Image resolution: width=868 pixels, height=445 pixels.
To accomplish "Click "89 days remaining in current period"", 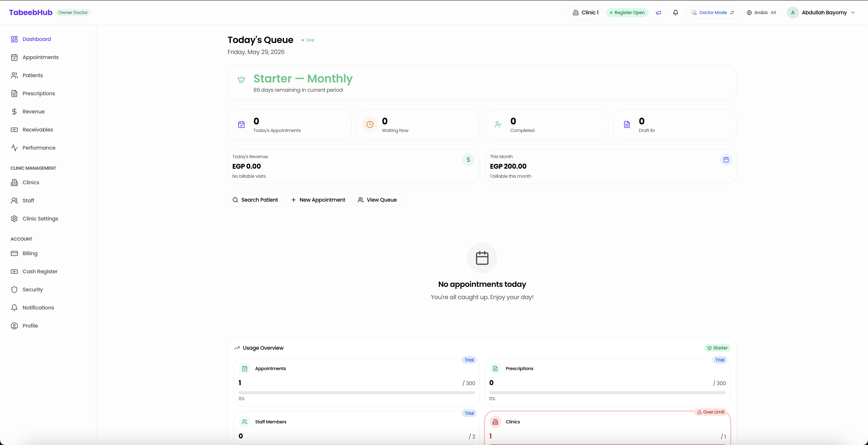I will click(x=298, y=90).
